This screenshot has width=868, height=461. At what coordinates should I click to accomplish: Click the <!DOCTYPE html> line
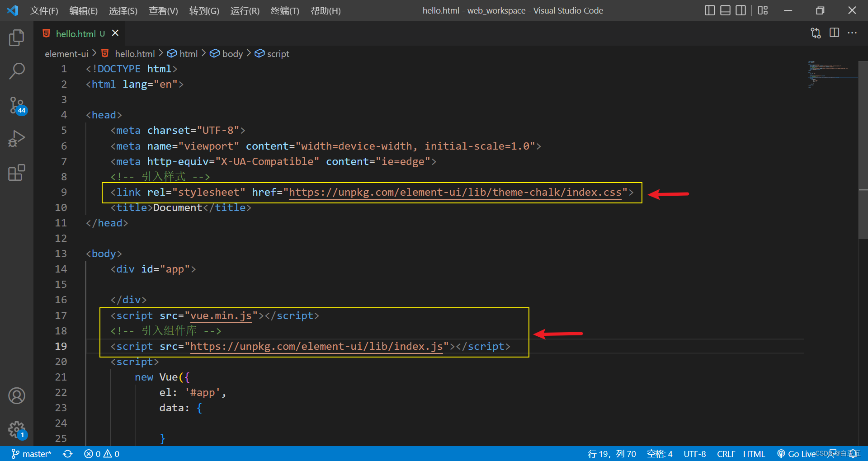[132, 69]
